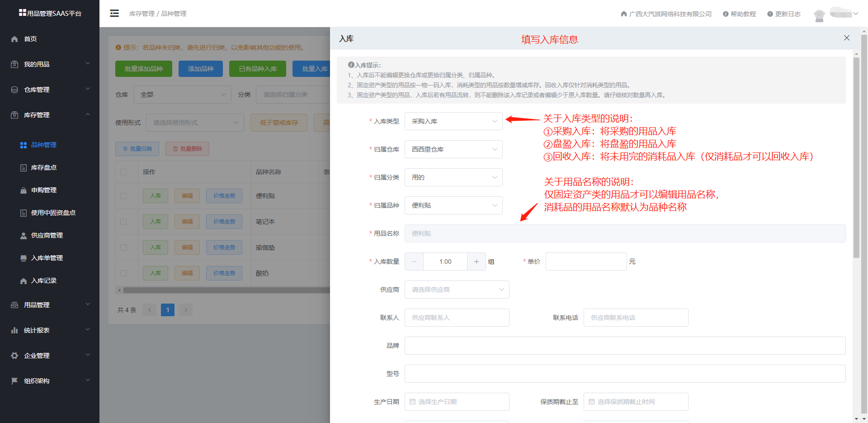Click the 已有品种入库 button
The image size is (868, 423).
(x=258, y=69)
